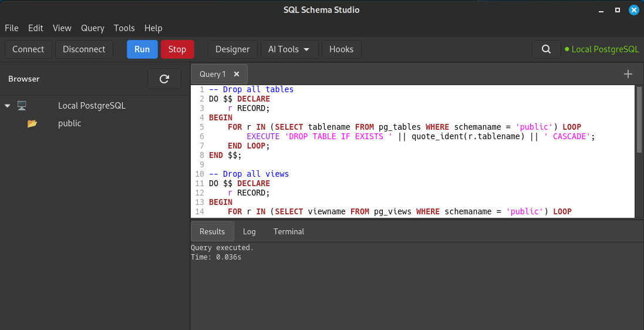644x330 pixels.
Task: Open the Query menu
Action: pyautogui.click(x=92, y=28)
